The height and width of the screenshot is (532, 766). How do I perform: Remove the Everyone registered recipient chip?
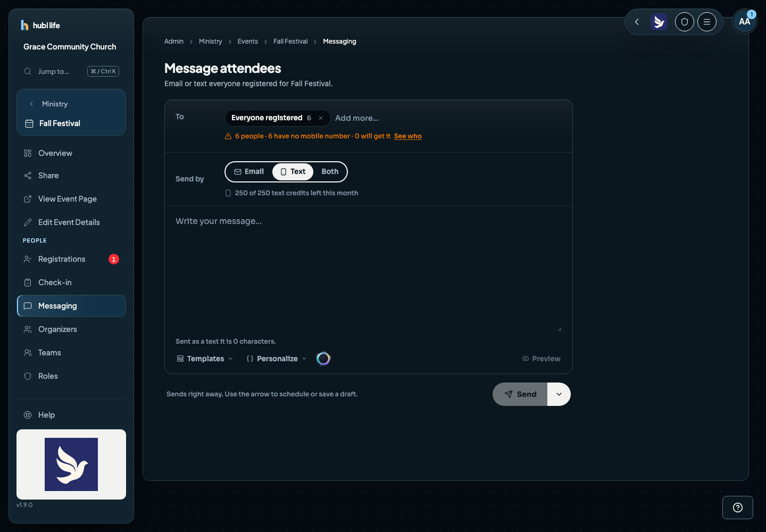coord(321,118)
